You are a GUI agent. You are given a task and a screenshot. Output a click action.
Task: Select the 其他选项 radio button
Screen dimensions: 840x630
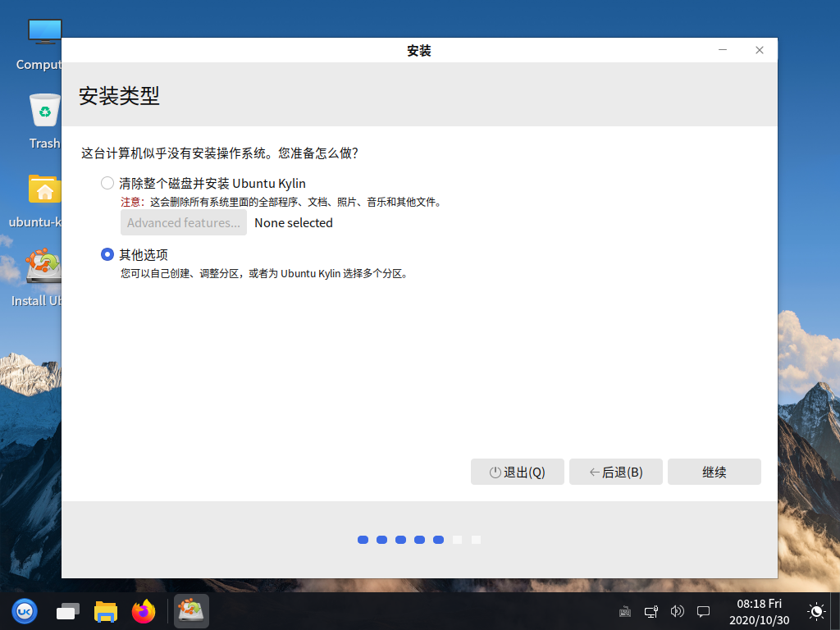[107, 254]
